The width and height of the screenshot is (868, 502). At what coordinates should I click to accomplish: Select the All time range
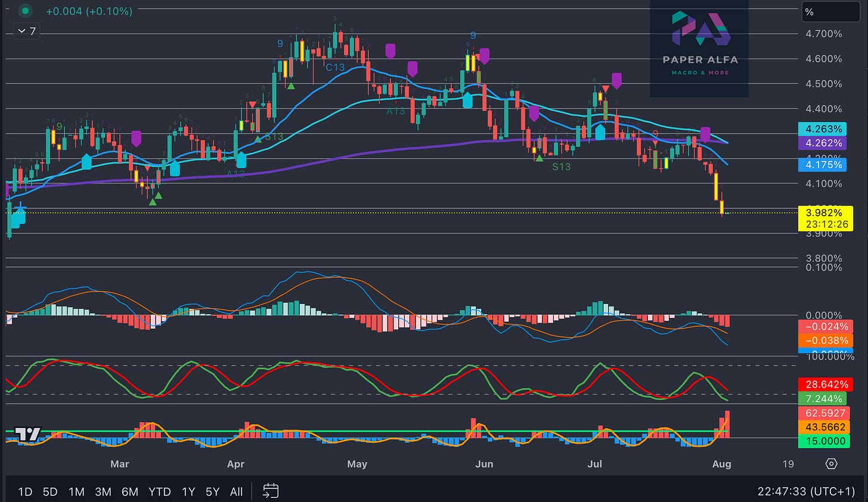[x=236, y=492]
